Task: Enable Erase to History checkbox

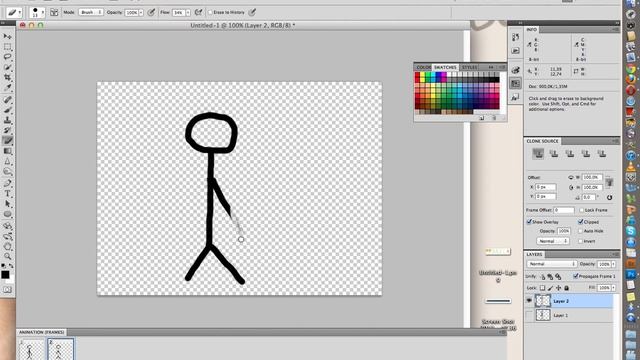Action: [x=211, y=13]
